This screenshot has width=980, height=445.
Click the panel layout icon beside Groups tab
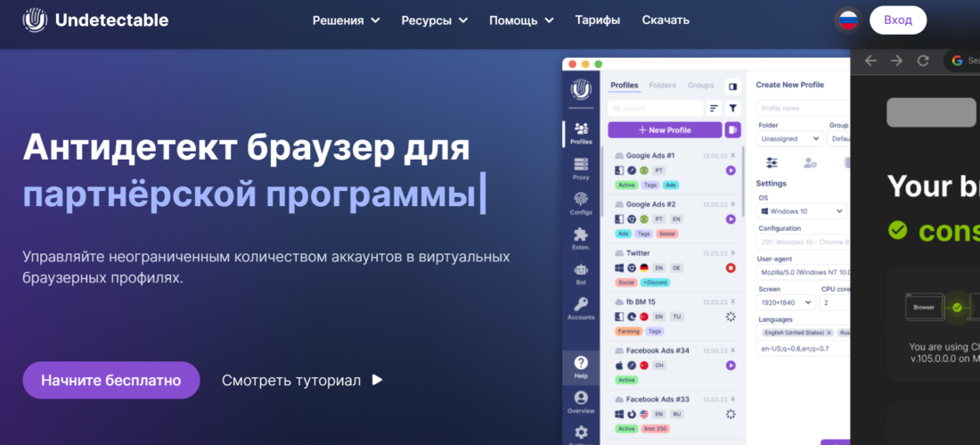(732, 86)
